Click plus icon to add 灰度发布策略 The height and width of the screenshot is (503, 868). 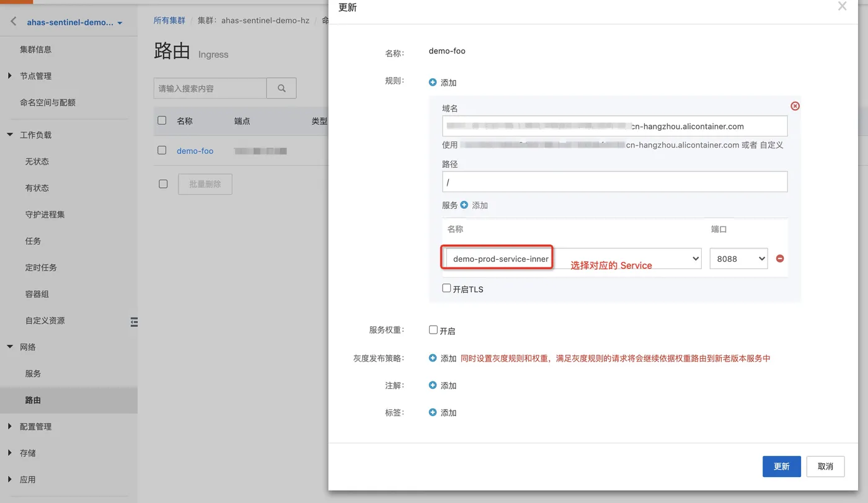[x=433, y=358]
